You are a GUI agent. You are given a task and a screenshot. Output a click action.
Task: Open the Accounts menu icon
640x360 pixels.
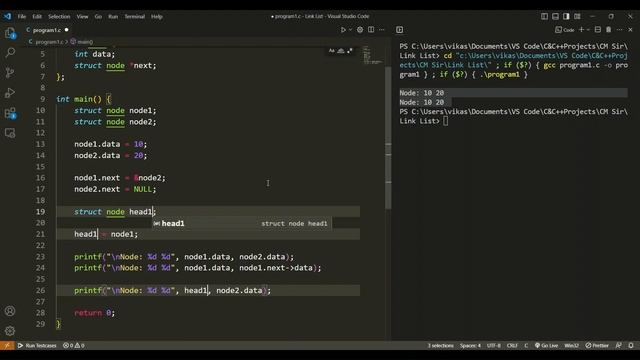[x=10, y=311]
